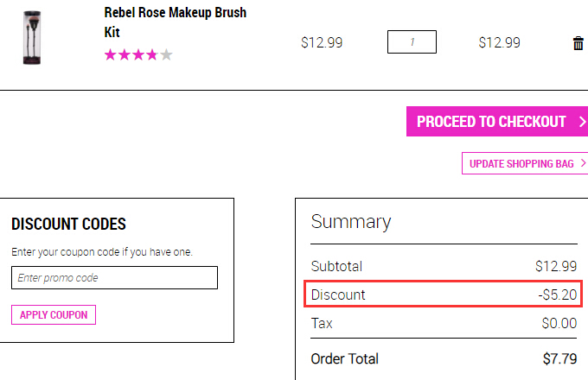Screen dimensions: 588x380
Task: Click the quantity field showing 1
Action: (x=412, y=42)
